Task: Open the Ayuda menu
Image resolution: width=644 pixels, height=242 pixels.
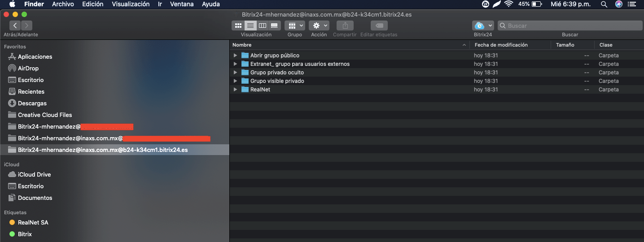Action: (211, 4)
